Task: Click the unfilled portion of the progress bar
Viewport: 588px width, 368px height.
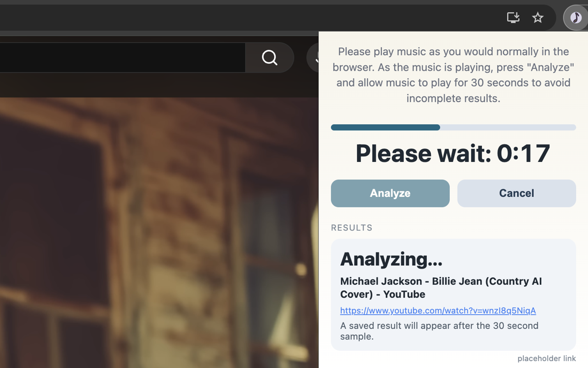Action: tap(508, 127)
